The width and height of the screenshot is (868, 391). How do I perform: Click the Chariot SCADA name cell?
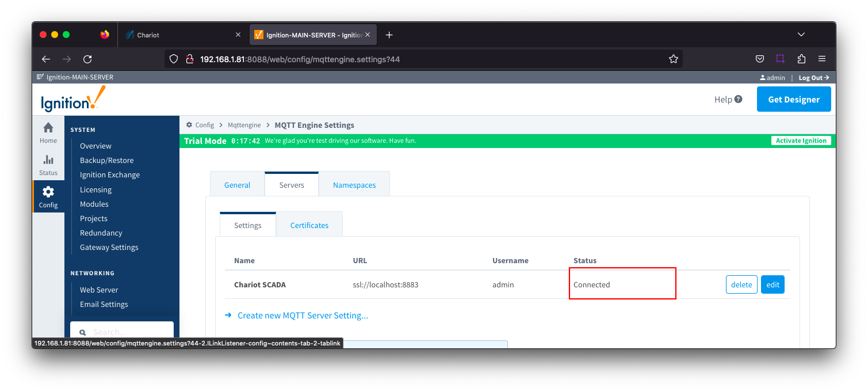click(x=260, y=284)
